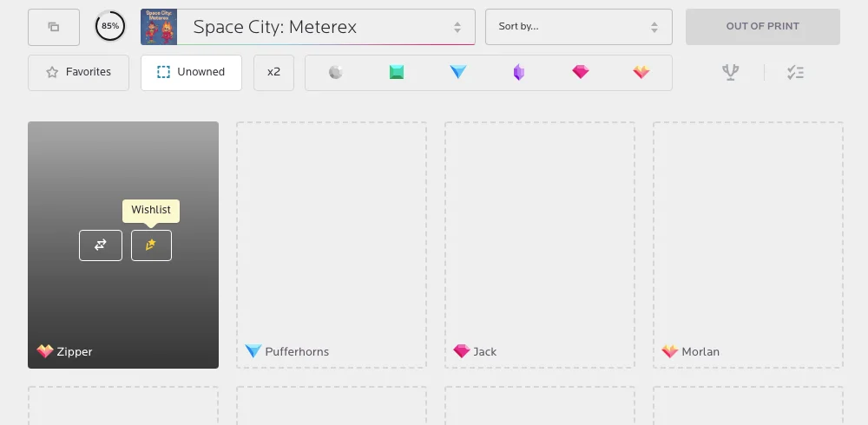This screenshot has height=425, width=868.
Task: Filter by orange-pink chase gem
Action: coord(641,72)
